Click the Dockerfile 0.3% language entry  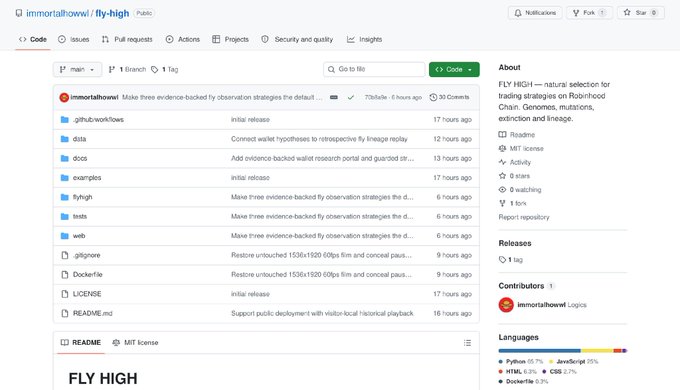click(523, 382)
